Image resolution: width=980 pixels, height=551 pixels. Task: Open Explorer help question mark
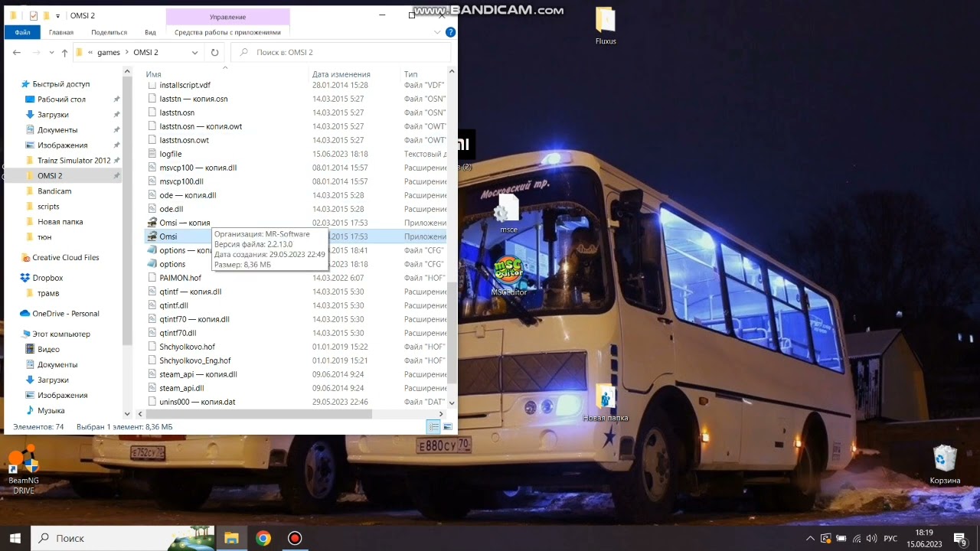tap(451, 32)
